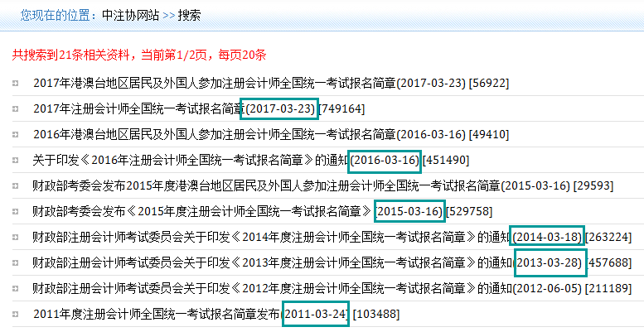Click bullet icon beside 财政部考委会发布2015年度港澳台 row
The height and width of the screenshot is (332, 644).
pos(16,186)
